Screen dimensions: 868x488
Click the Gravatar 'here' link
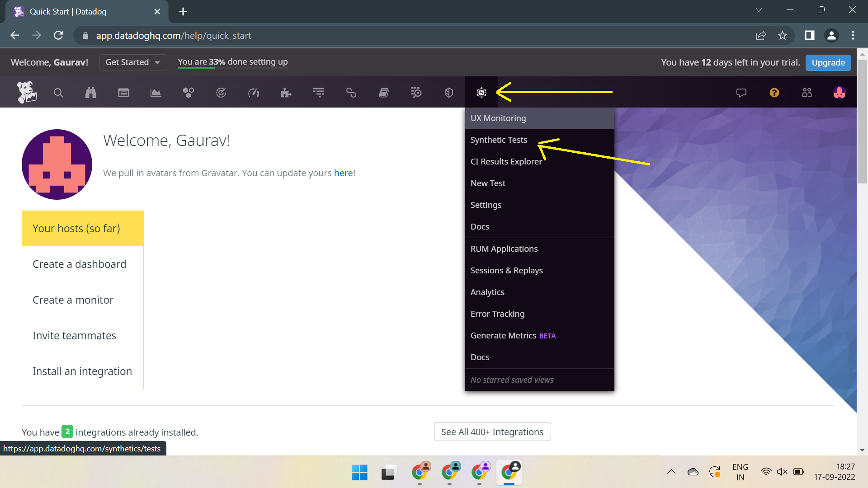(343, 173)
